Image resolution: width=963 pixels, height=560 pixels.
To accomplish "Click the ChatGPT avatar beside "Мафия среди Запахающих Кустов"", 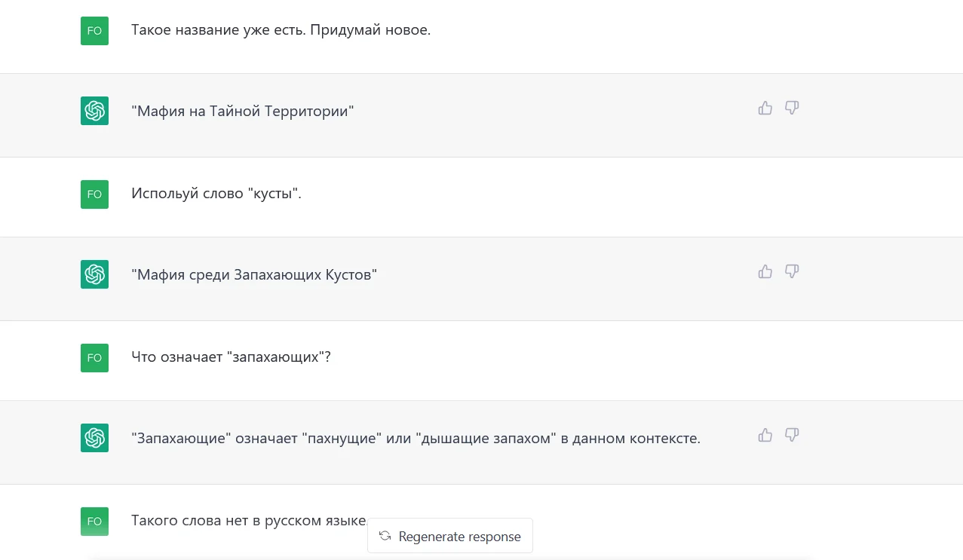I will tap(94, 274).
